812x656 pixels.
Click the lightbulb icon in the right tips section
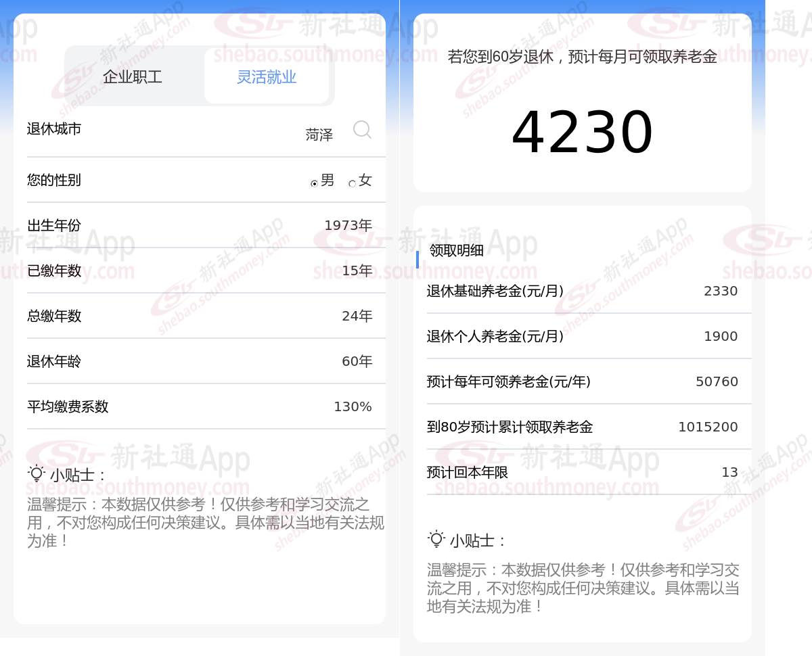tap(436, 539)
